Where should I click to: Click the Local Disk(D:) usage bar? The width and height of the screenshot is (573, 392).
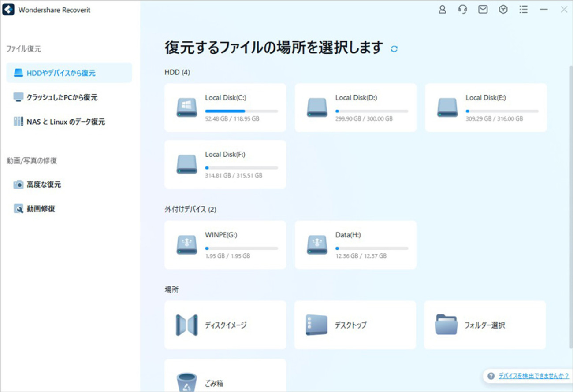pyautogui.click(x=372, y=111)
